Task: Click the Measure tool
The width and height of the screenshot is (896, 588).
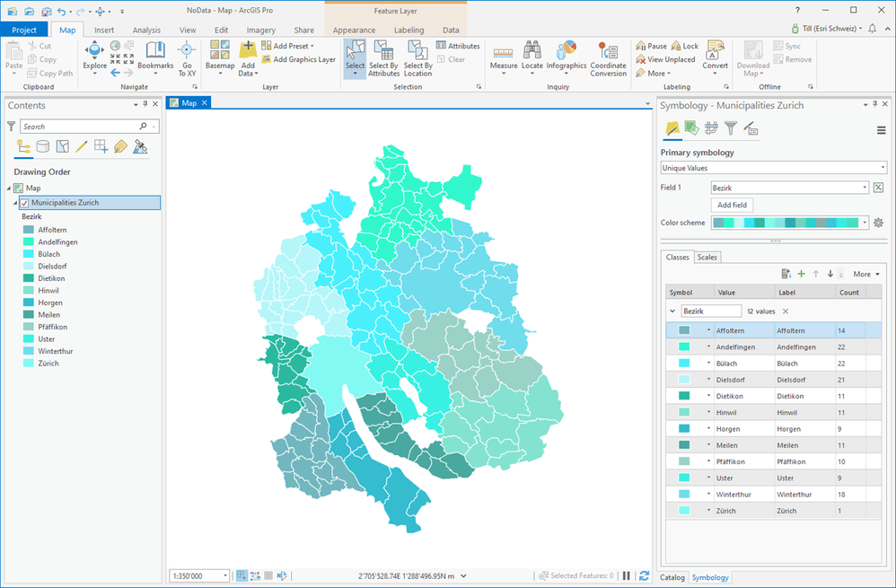Action: (504, 58)
